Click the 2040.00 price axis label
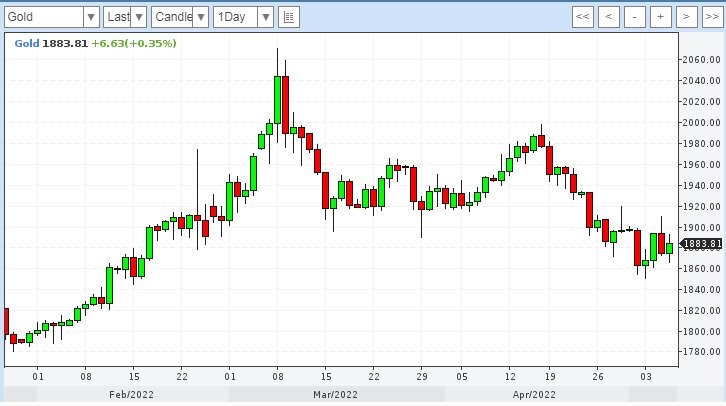Screen dimensions: 726x406 coord(702,81)
